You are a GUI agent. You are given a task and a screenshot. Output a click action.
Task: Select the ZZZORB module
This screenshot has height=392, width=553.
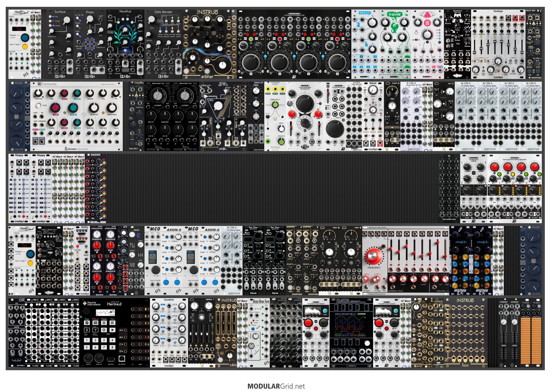[365, 44]
